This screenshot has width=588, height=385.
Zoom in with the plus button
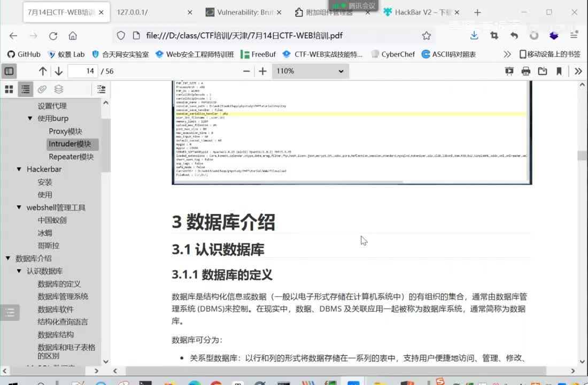click(x=262, y=71)
